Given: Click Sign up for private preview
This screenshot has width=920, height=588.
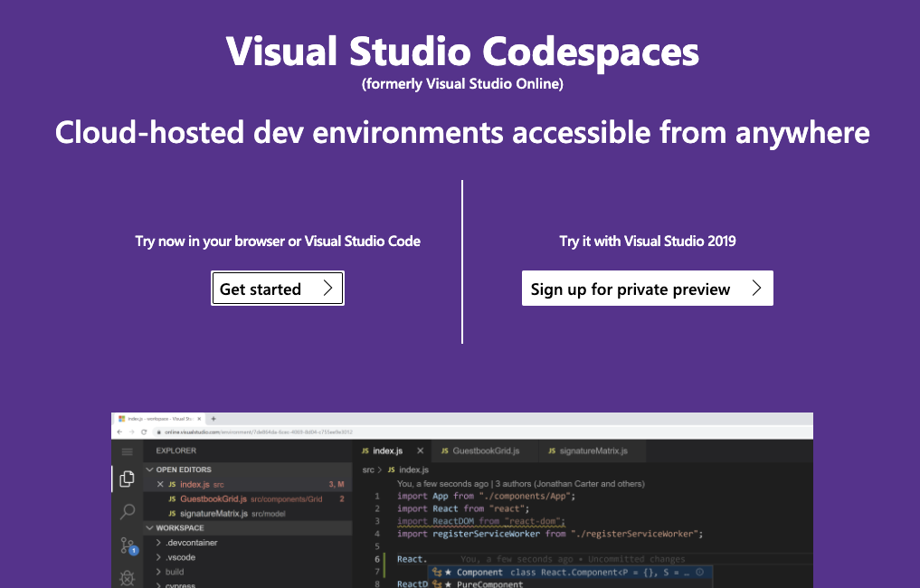Looking at the screenshot, I should [647, 289].
